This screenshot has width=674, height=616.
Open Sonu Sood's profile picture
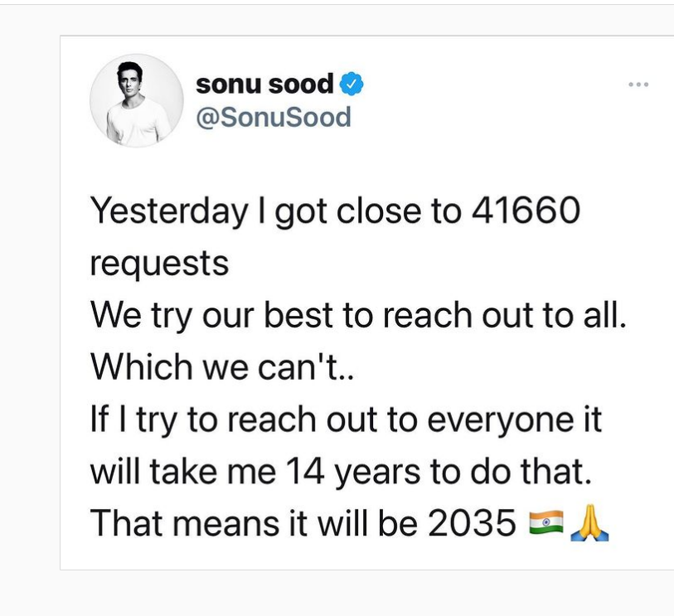click(137, 100)
